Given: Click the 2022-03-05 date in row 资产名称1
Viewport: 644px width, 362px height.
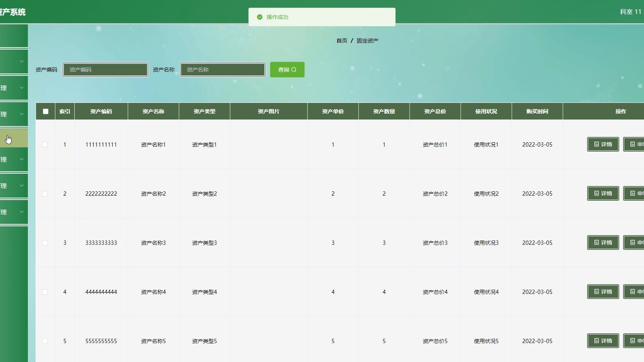Looking at the screenshot, I should 537,145.
